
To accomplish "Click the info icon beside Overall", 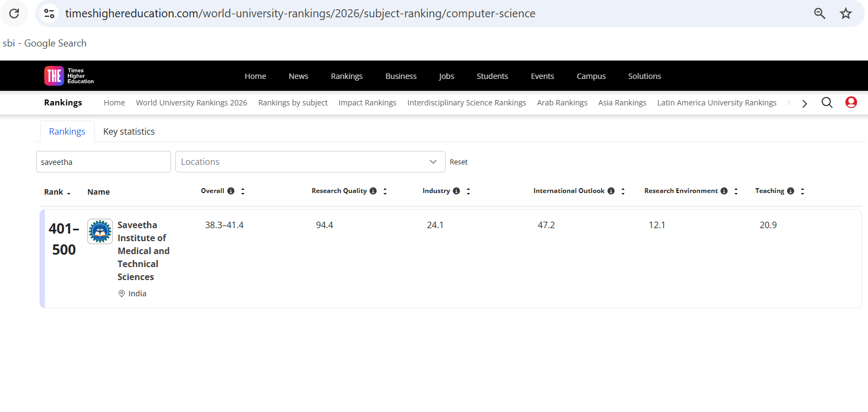I will tap(231, 191).
